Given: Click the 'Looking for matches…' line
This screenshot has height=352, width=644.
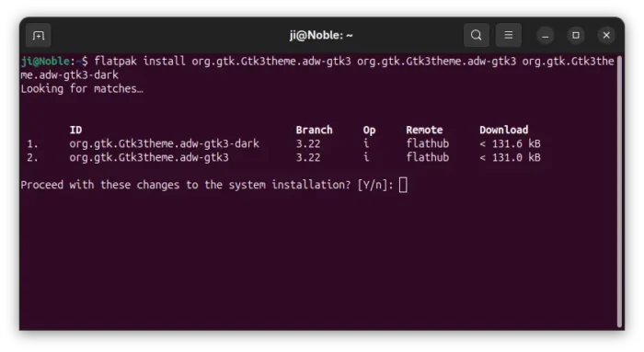Looking at the screenshot, I should click(x=82, y=88).
